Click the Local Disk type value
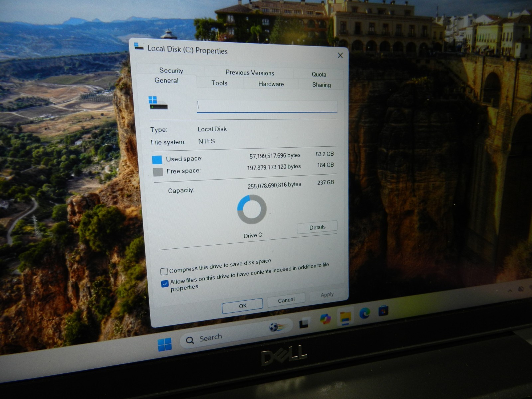 tap(212, 129)
